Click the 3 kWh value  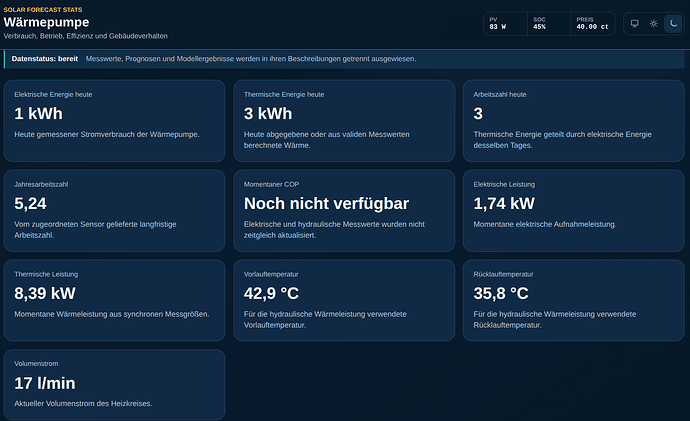tap(268, 113)
